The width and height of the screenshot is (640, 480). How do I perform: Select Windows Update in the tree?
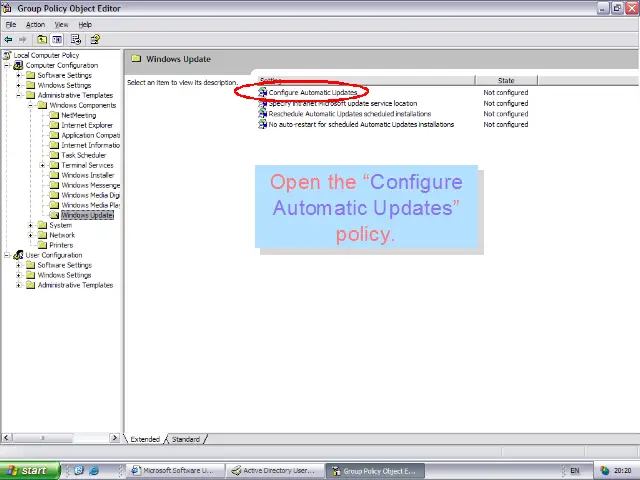(87, 215)
